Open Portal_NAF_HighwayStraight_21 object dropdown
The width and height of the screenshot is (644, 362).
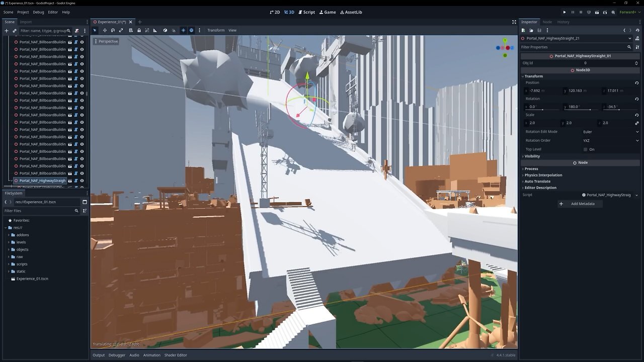click(x=577, y=38)
